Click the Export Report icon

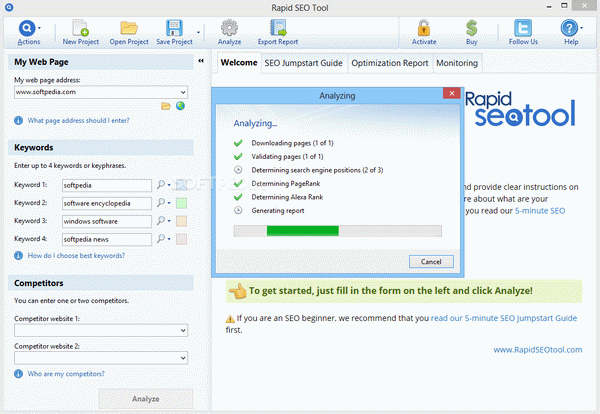pyautogui.click(x=278, y=28)
